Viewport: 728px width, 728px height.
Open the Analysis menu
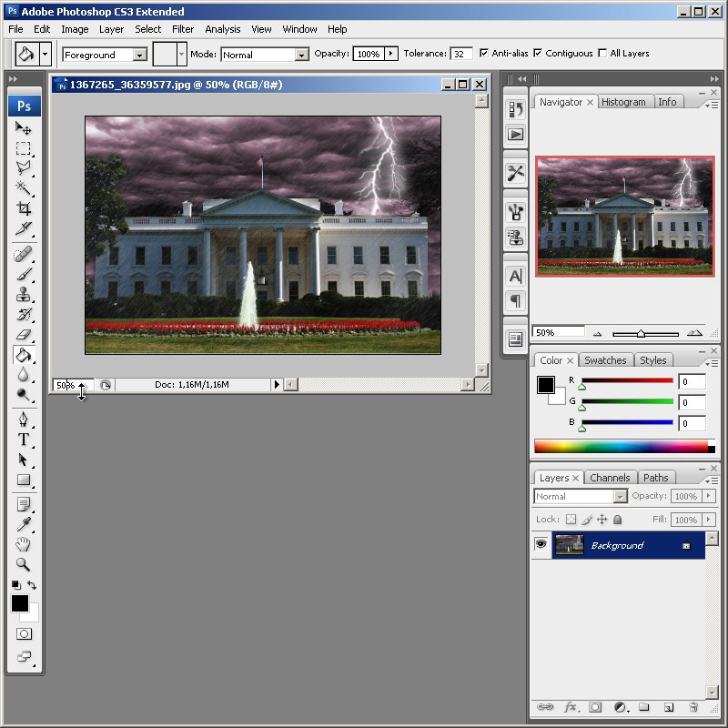[x=223, y=29]
